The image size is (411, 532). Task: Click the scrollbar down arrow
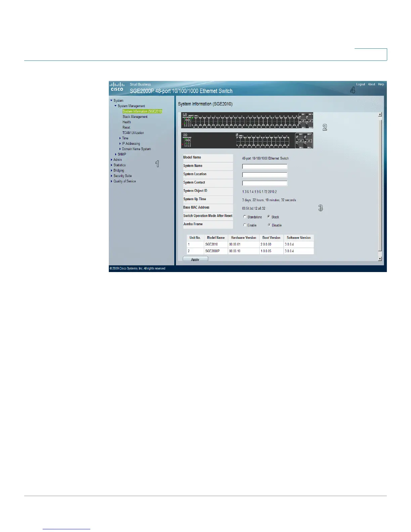click(x=380, y=259)
